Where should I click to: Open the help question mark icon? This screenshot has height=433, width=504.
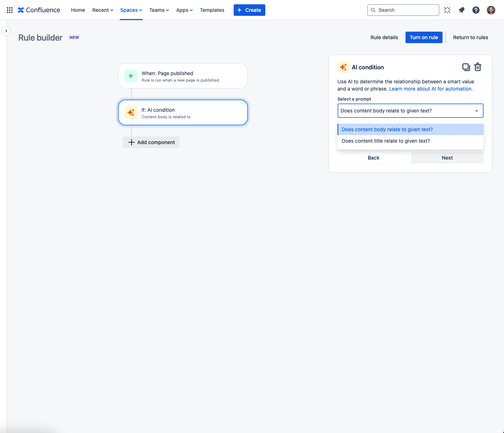point(476,10)
